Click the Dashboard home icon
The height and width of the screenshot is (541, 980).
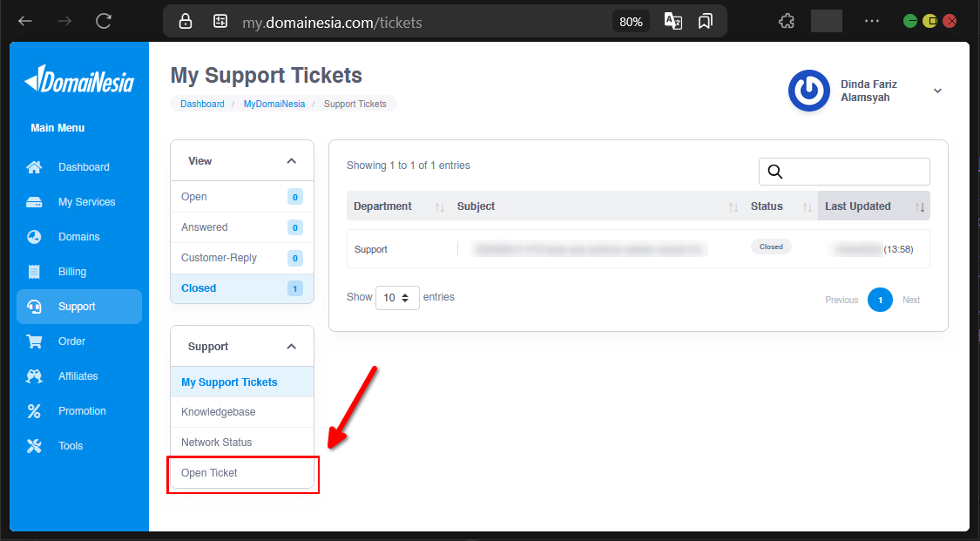[34, 166]
